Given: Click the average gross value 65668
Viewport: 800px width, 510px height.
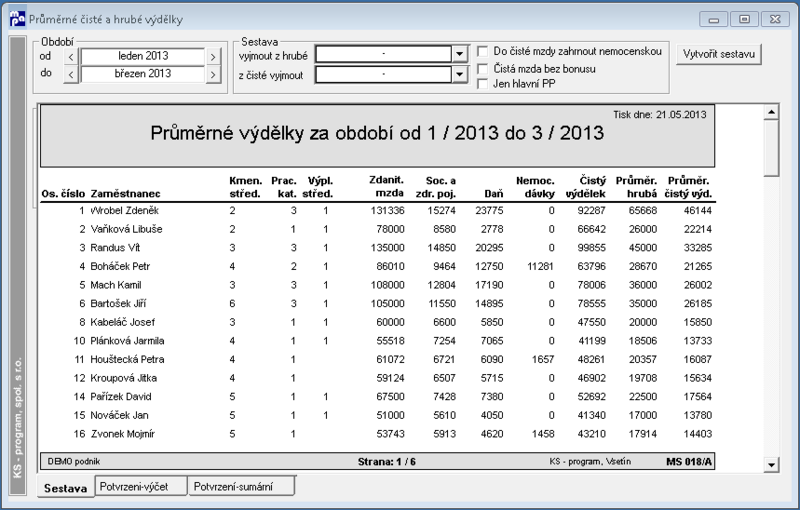Looking at the screenshot, I should 643,211.
